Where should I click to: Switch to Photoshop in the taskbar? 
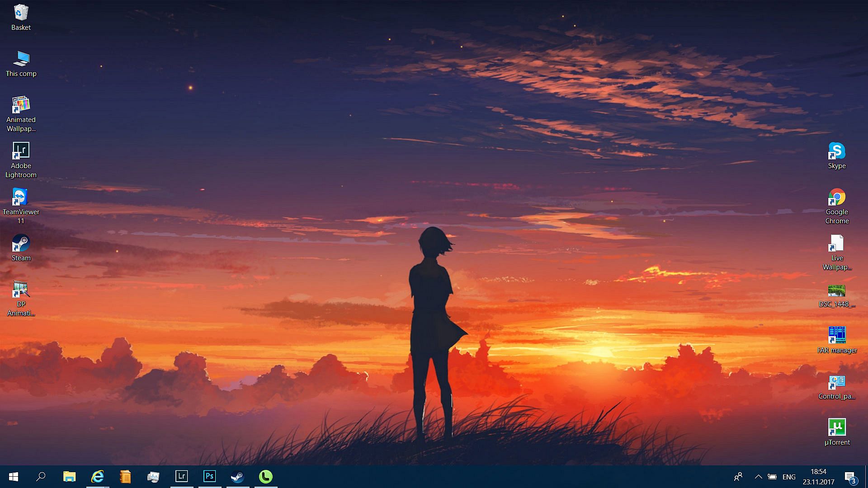pyautogui.click(x=209, y=476)
